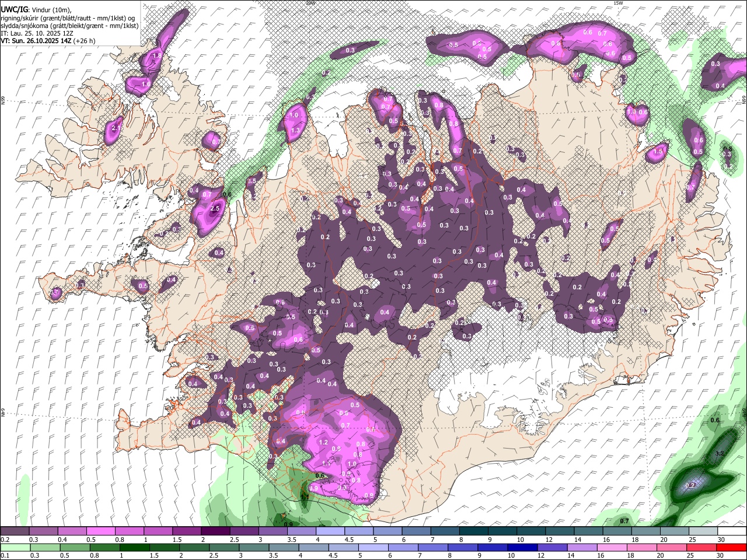This screenshot has width=747, height=560.
Task: Click the bright red bottom legend swatch after 30
Action: click(x=732, y=547)
